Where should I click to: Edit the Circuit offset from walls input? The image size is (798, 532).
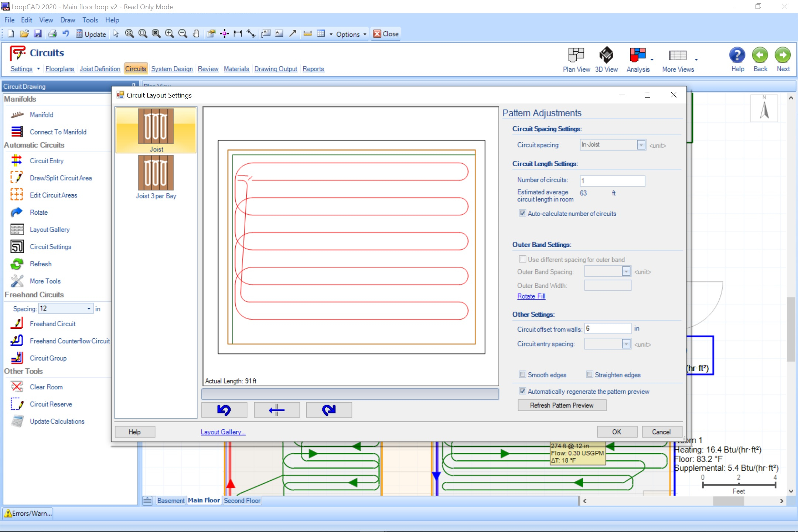607,328
